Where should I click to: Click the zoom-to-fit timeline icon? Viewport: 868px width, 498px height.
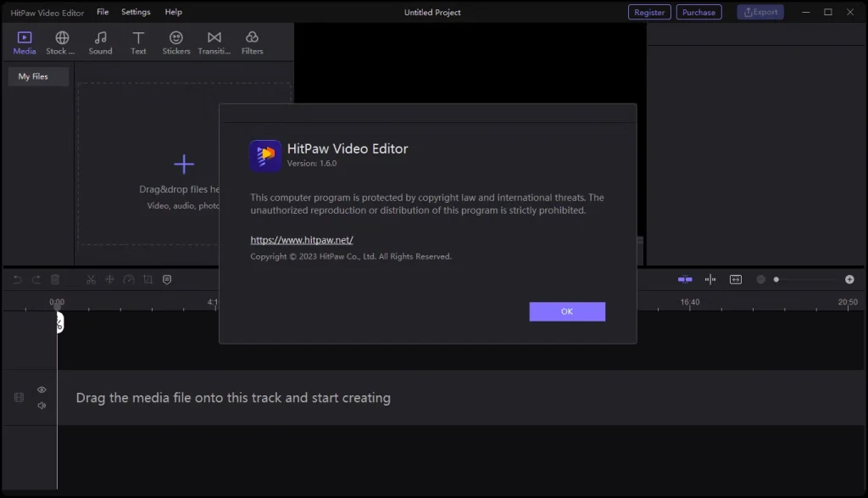coord(736,279)
